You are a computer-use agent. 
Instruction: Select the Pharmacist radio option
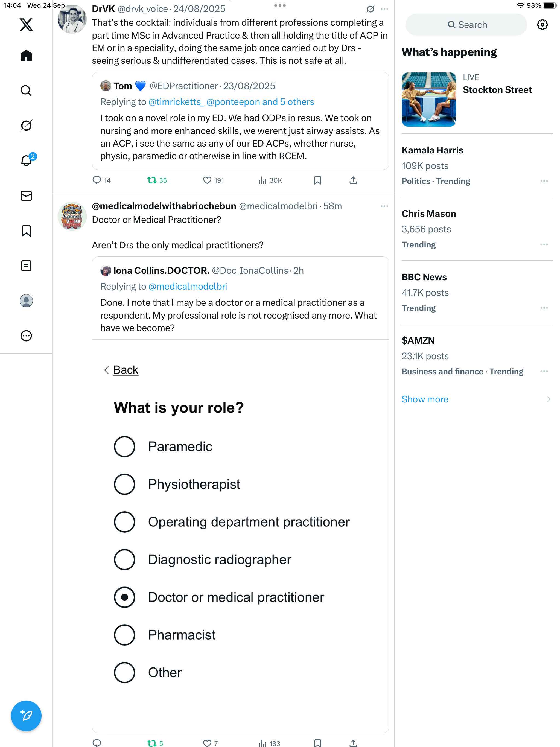pyautogui.click(x=125, y=635)
